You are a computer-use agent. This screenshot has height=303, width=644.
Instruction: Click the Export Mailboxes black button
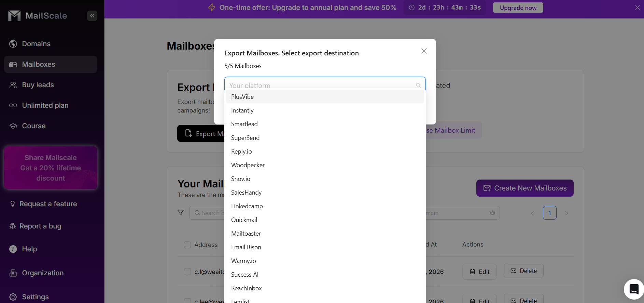coord(201,133)
